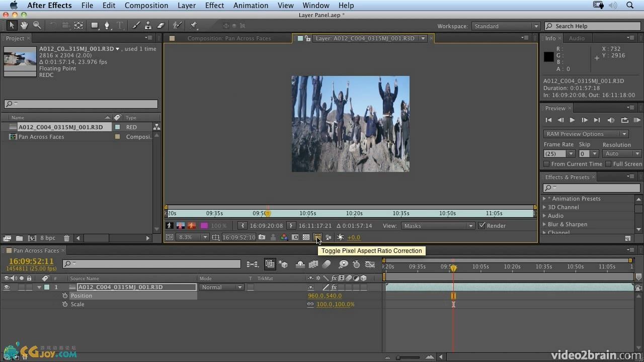644x362 pixels.
Task: Collapse layer 1 properties triangle
Action: click(39, 287)
